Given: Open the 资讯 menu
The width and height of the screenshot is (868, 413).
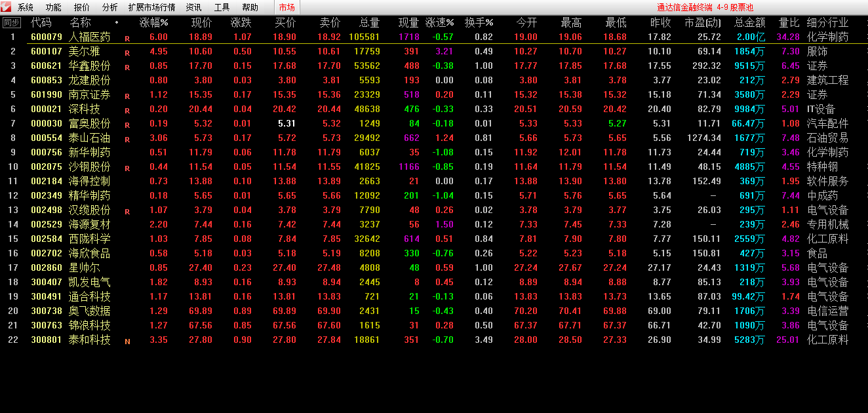Looking at the screenshot, I should (193, 8).
